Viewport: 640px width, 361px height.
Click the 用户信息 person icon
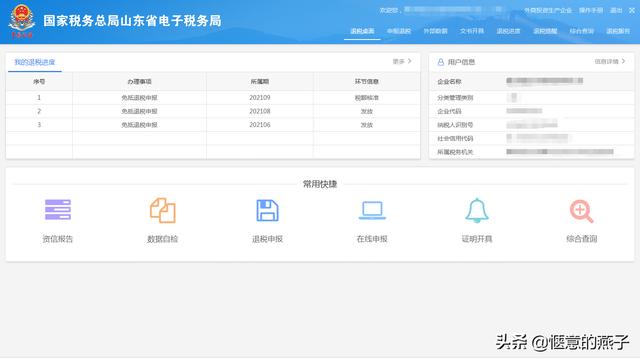click(x=440, y=62)
